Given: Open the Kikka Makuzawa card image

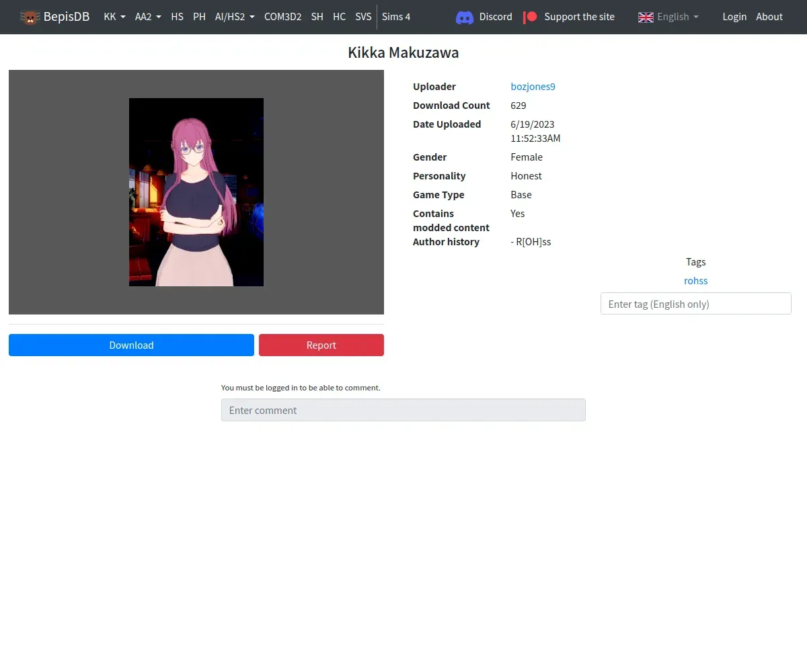Looking at the screenshot, I should tap(196, 192).
